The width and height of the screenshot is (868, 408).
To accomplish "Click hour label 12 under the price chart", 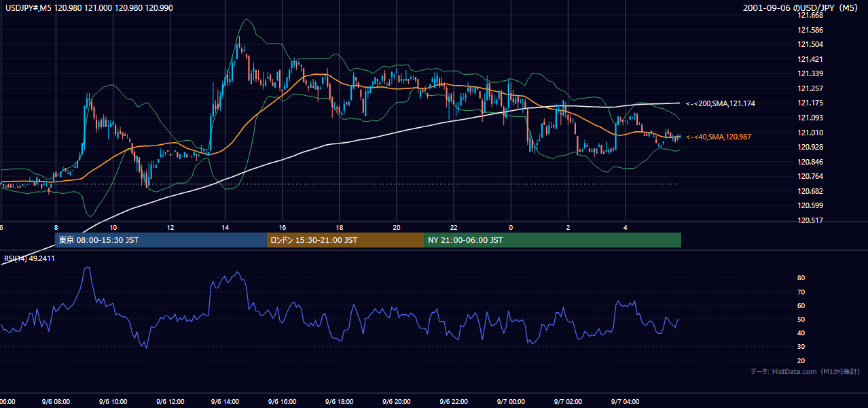I will pyautogui.click(x=170, y=228).
